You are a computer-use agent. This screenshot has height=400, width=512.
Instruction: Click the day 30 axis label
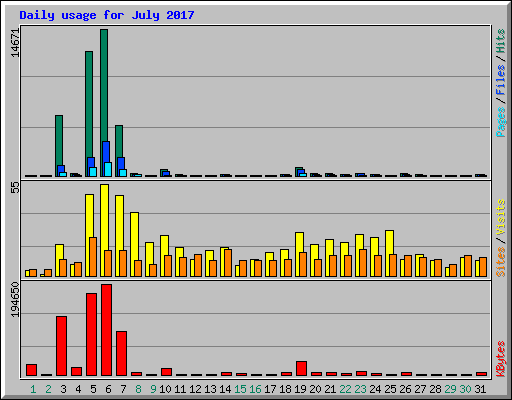click(x=465, y=389)
